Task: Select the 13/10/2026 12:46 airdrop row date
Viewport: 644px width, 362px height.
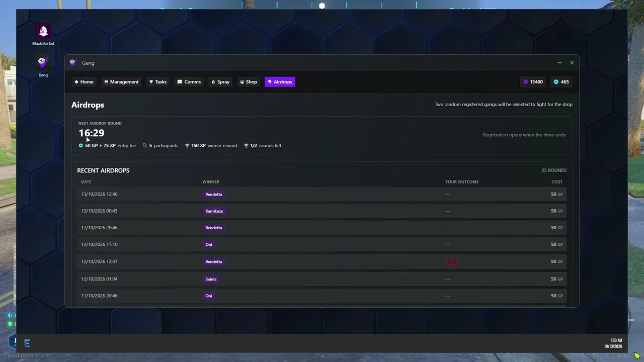Action: (99, 194)
